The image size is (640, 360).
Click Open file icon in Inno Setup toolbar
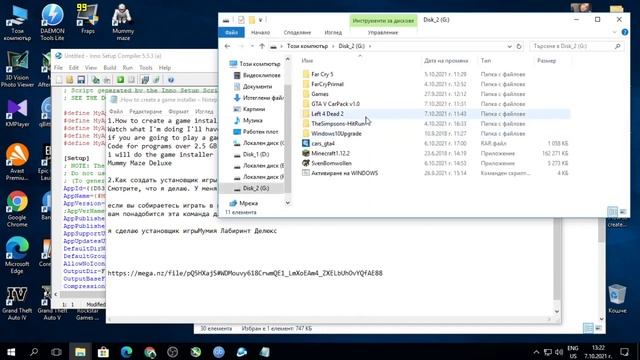pyautogui.click(x=70, y=80)
